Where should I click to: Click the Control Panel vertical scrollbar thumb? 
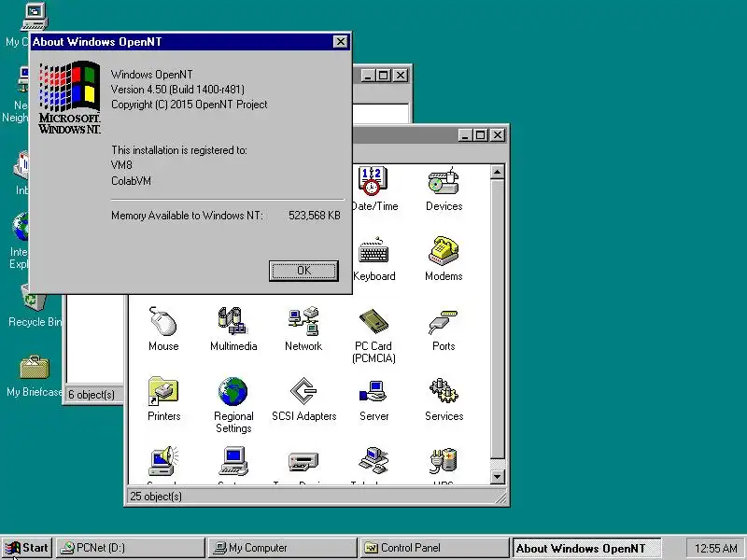497,318
